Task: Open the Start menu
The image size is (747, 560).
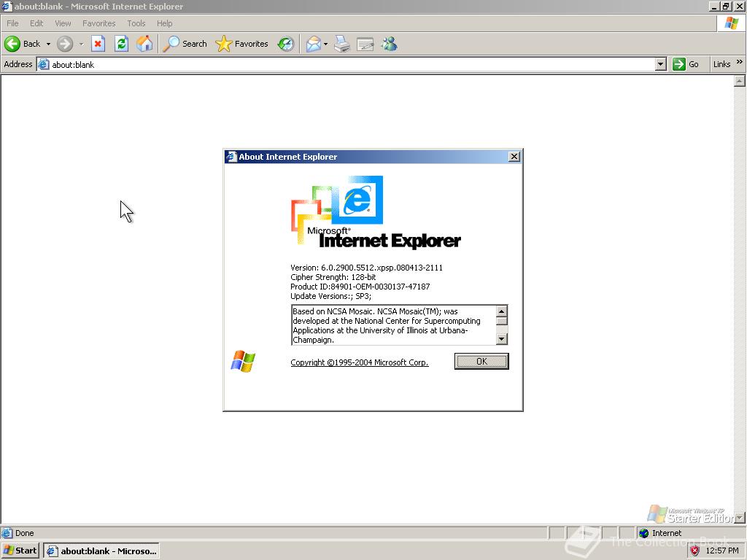Action: click(20, 551)
